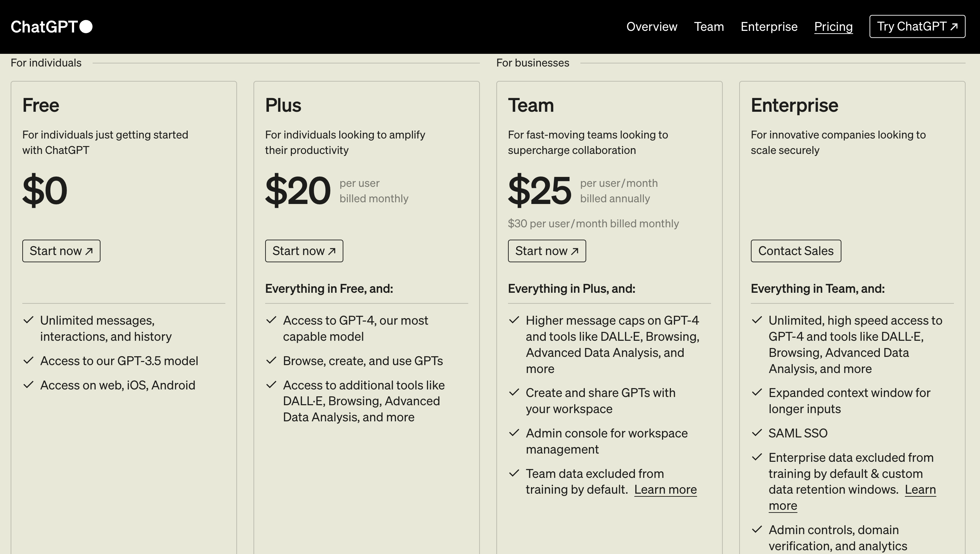Click checkmark beside 'Admin console for workspace'
The image size is (980, 554).
tap(514, 433)
